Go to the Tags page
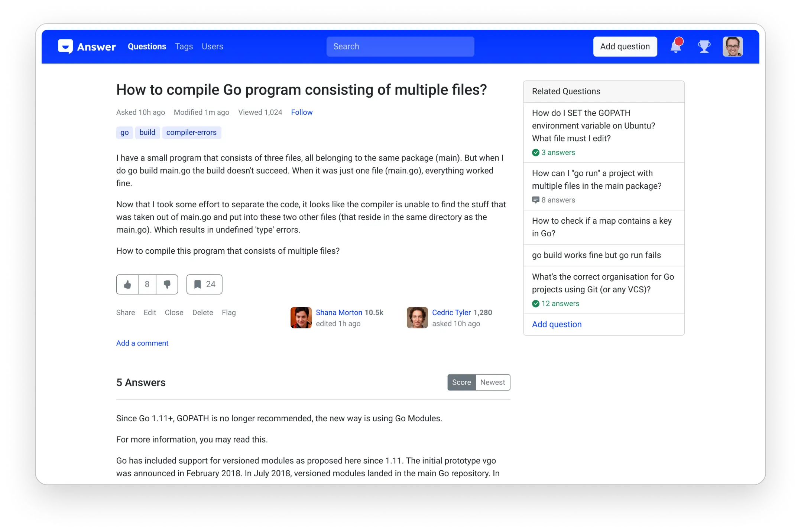801x532 pixels. point(184,46)
